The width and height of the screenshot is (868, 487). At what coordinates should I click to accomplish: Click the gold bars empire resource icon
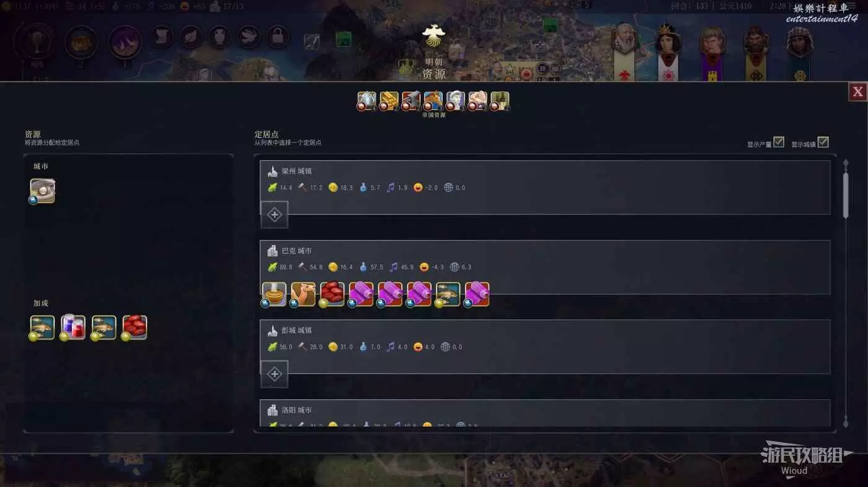(x=389, y=101)
